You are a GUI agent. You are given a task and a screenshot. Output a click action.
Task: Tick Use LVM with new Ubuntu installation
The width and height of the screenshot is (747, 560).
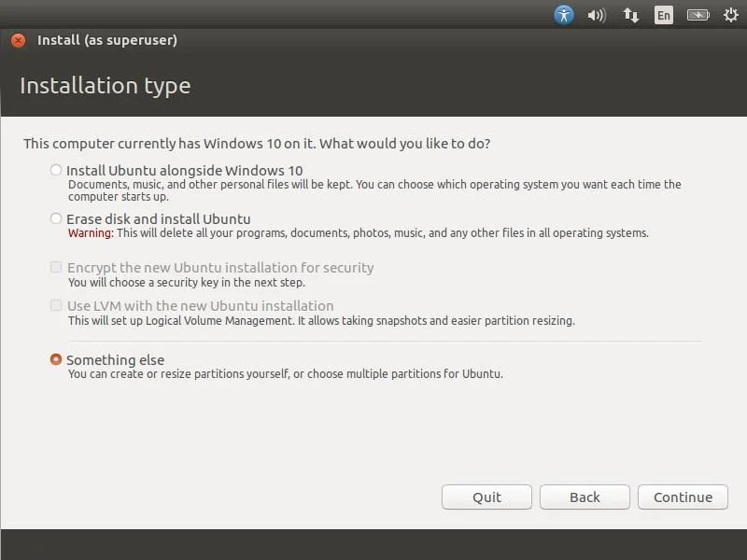point(56,305)
